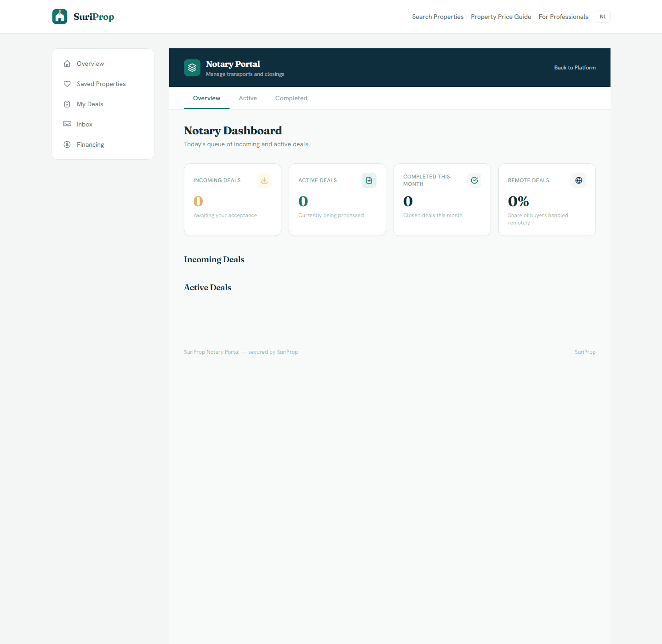
Task: Open Overview in the left sidebar
Action: (103, 63)
